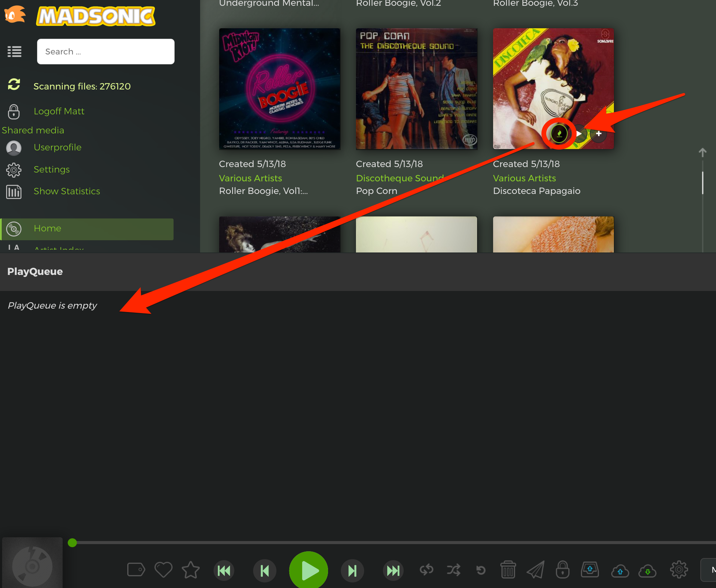Open Settings from the sidebar

pyautogui.click(x=52, y=169)
